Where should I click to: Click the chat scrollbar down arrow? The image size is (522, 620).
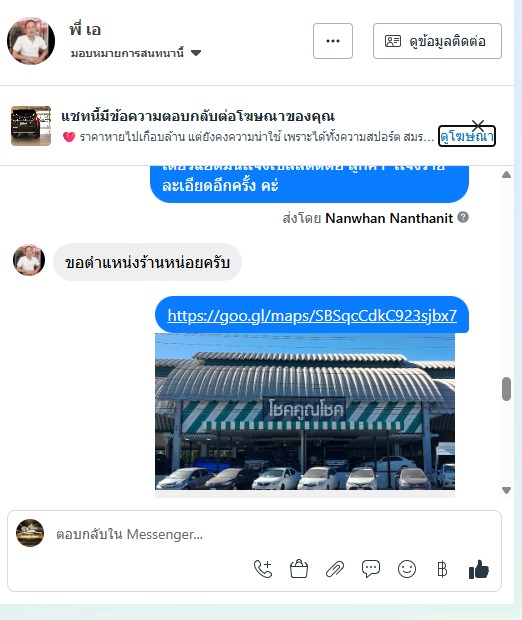pos(507,490)
